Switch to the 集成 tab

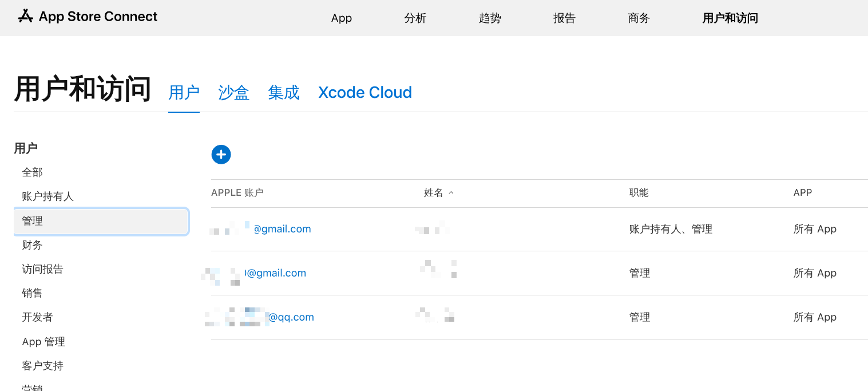[x=284, y=92]
